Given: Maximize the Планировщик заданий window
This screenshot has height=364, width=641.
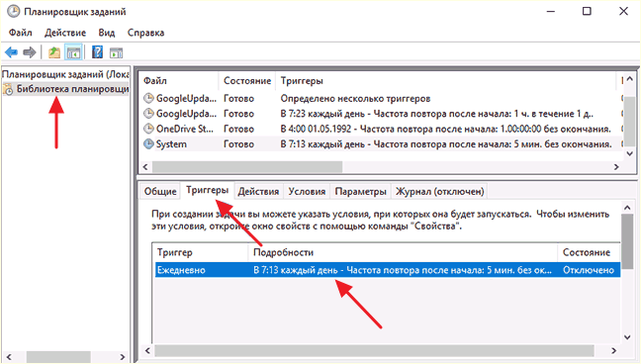Looking at the screenshot, I should [x=587, y=12].
